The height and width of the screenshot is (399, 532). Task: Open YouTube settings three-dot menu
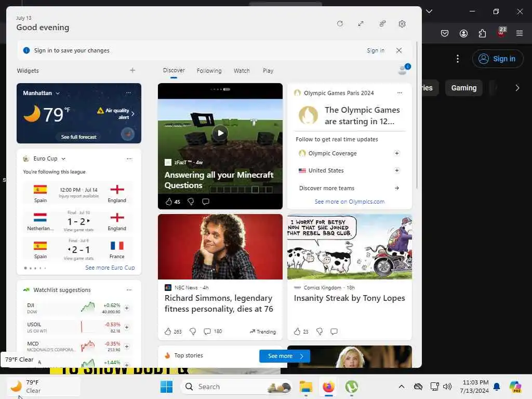458,59
